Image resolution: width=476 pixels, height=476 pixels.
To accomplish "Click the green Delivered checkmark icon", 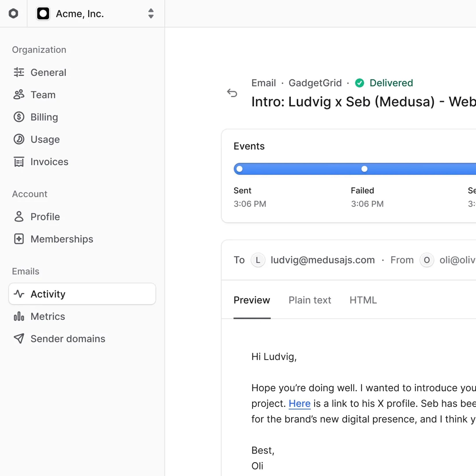I will point(359,83).
